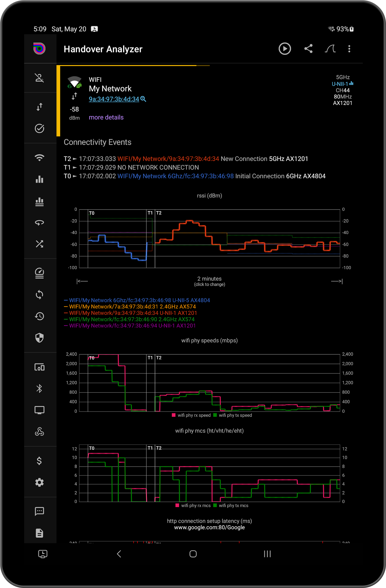Tap the Android home navigation button
This screenshot has width=386, height=588.
point(193,554)
